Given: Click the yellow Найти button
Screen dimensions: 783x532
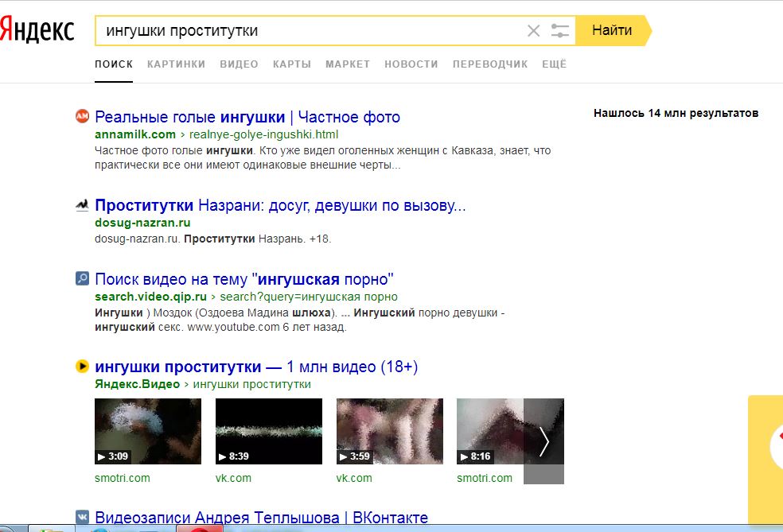Looking at the screenshot, I should [x=614, y=30].
